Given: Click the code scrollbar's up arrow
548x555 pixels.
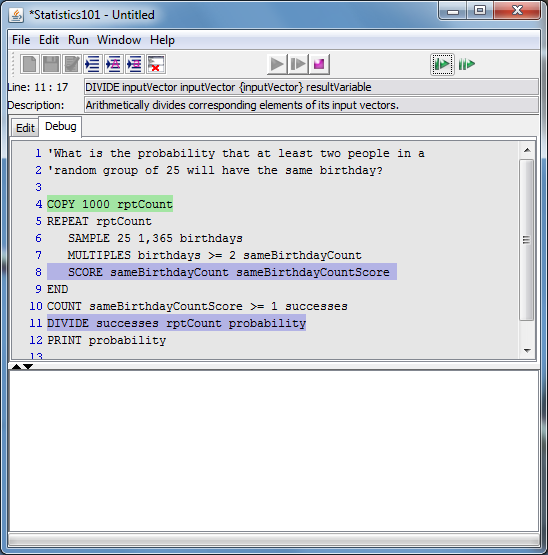Looking at the screenshot, I should pos(527,150).
